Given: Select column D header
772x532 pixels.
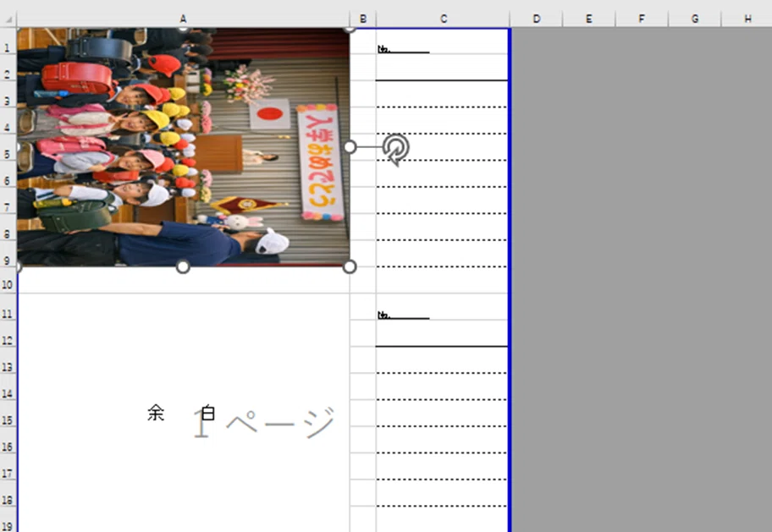Looking at the screenshot, I should coord(536,19).
